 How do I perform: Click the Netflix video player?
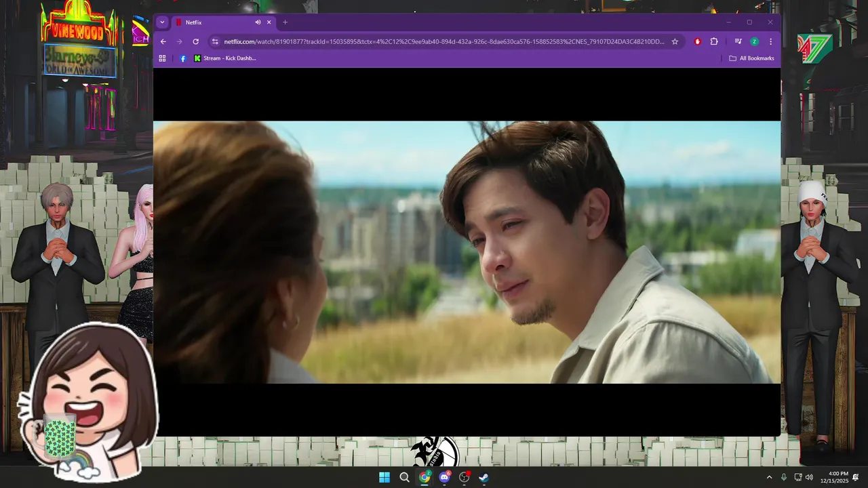[x=467, y=252]
